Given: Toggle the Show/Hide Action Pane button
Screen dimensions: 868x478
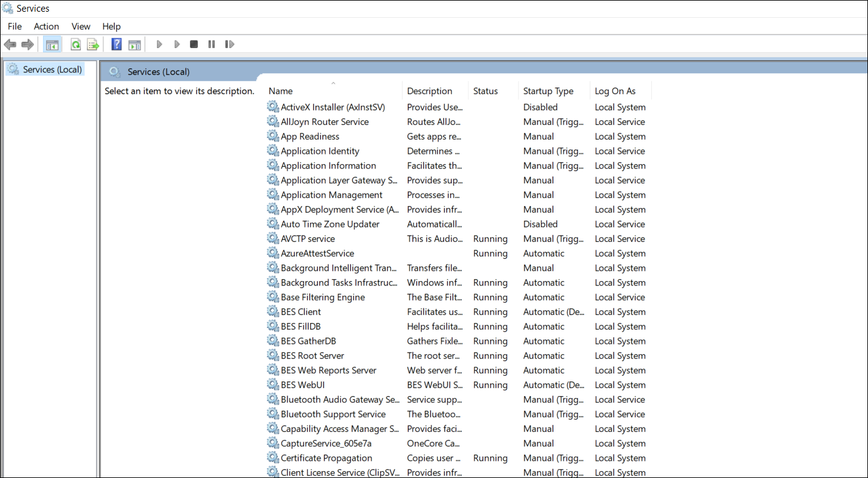Looking at the screenshot, I should point(134,44).
